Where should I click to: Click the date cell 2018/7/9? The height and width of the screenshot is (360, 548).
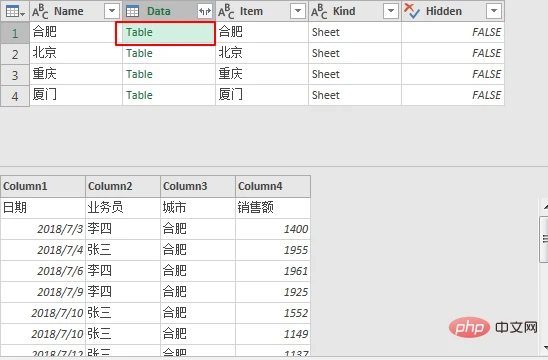[43, 292]
